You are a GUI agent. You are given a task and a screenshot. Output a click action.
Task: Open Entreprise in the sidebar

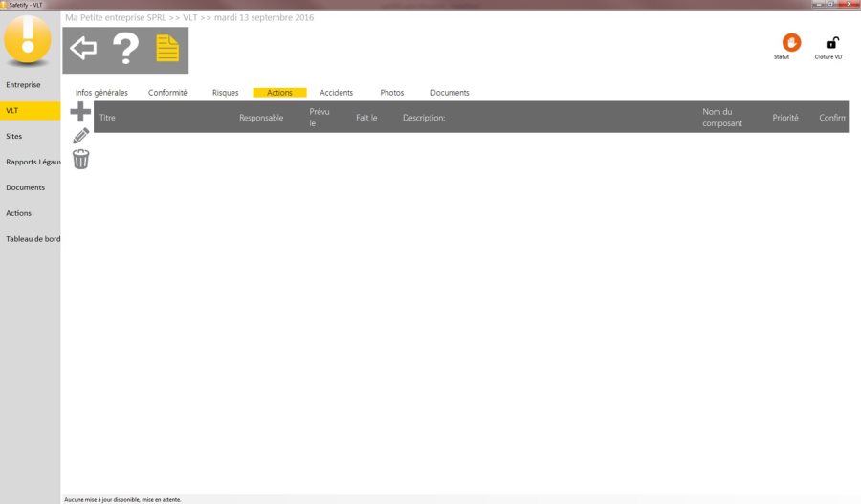pos(31,84)
